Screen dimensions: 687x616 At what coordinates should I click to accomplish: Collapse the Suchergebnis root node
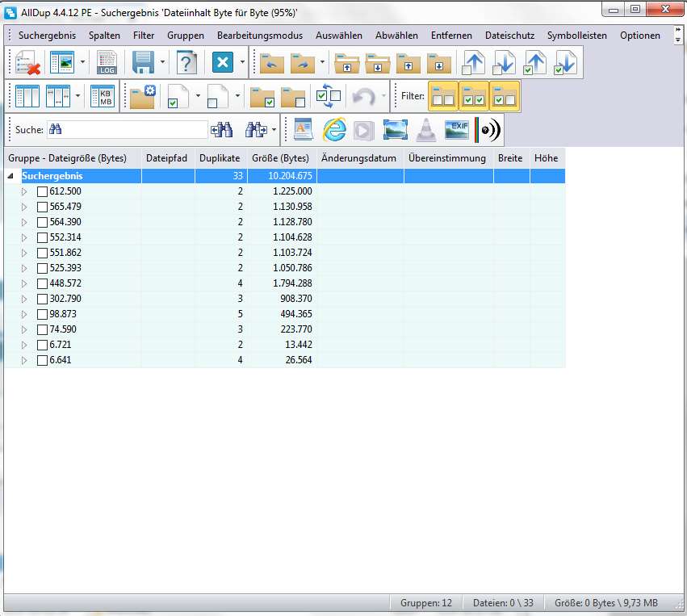click(10, 176)
